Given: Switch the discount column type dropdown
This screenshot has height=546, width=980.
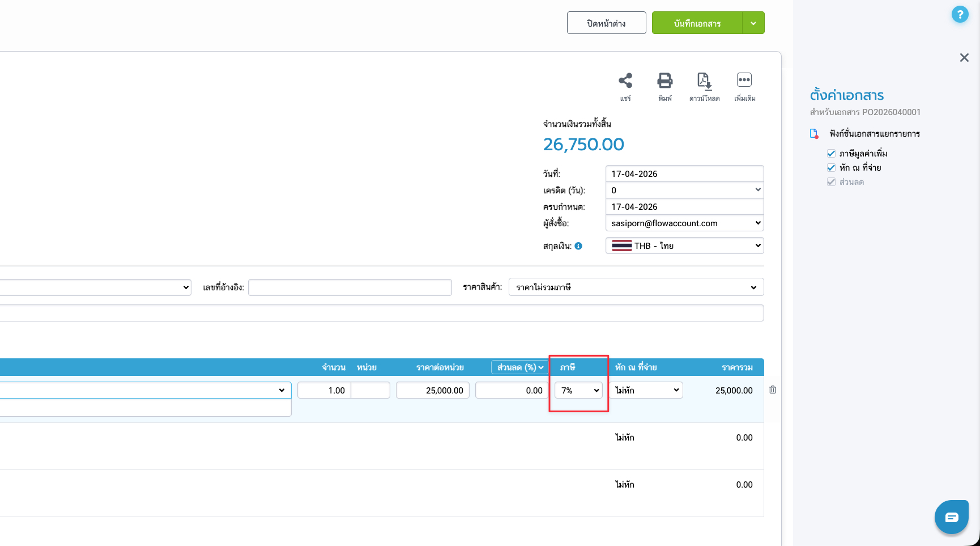Looking at the screenshot, I should point(520,367).
